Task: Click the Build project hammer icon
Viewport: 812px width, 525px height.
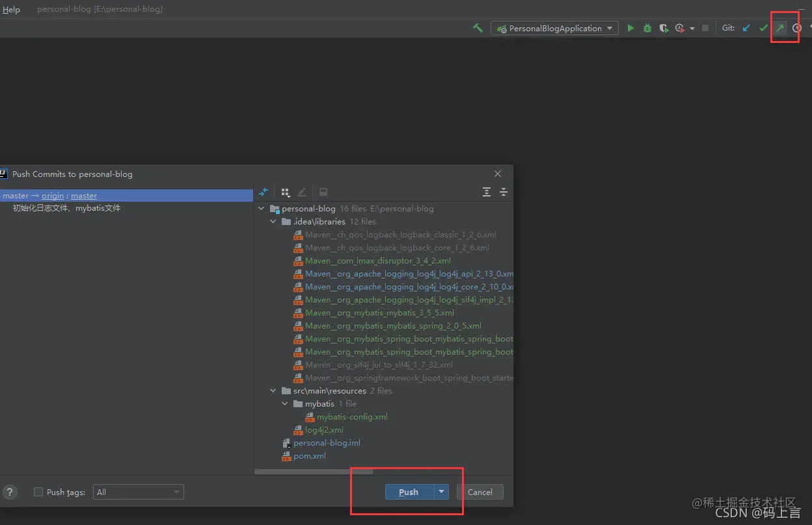Action: (x=478, y=28)
